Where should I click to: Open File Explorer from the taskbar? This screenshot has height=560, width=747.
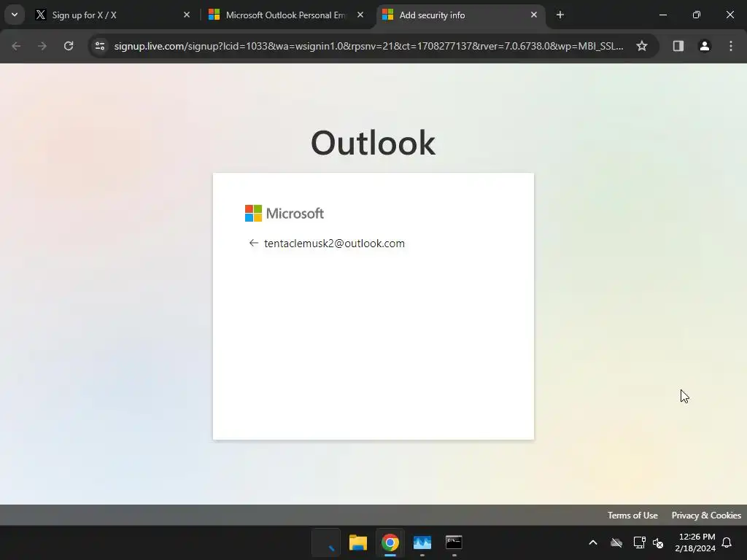tap(357, 542)
